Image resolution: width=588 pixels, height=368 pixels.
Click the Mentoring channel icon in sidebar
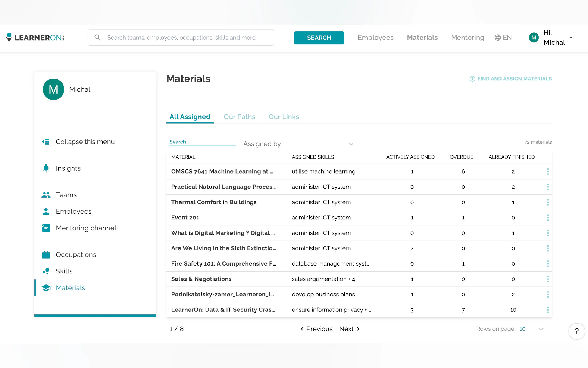coord(46,228)
